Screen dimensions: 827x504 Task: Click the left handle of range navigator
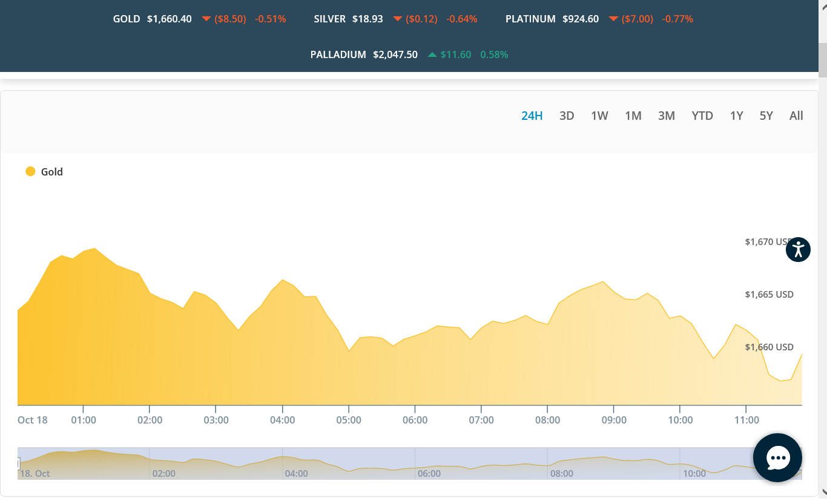click(x=18, y=464)
